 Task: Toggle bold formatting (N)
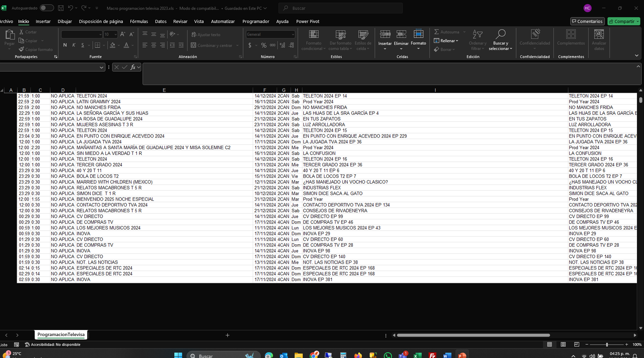tap(65, 45)
